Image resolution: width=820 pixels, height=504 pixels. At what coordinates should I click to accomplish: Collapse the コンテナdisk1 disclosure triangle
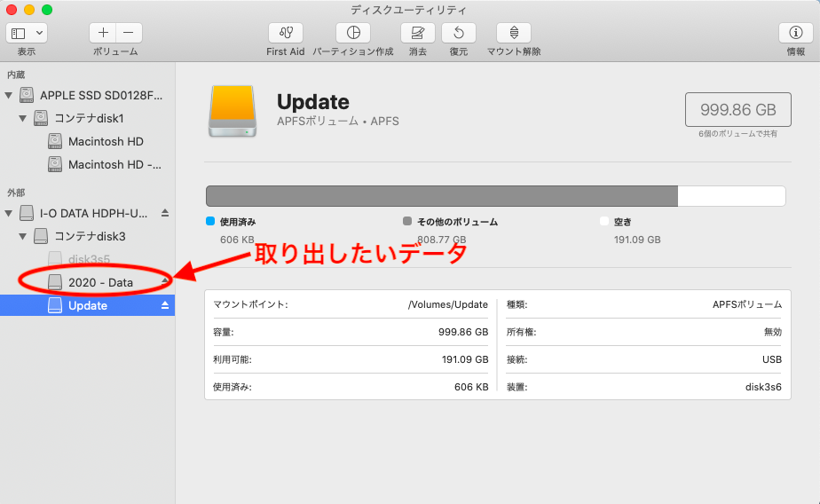pyautogui.click(x=22, y=118)
